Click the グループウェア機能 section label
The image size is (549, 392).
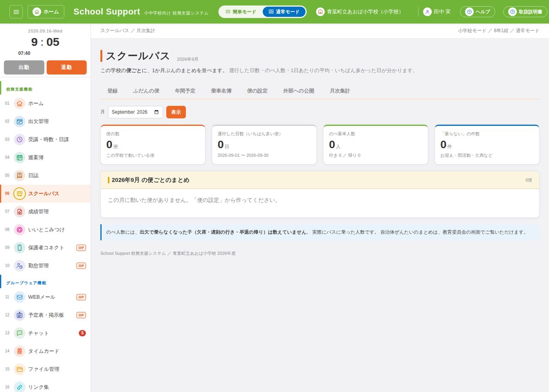(x=26, y=283)
